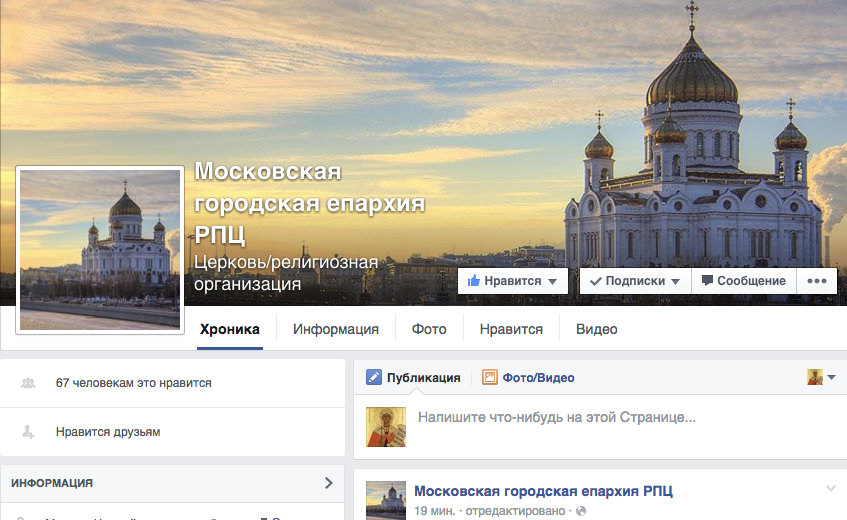Viewport: 847px width, 520px height.
Task: Open the Подписки dropdown menu
Action: coord(635,281)
